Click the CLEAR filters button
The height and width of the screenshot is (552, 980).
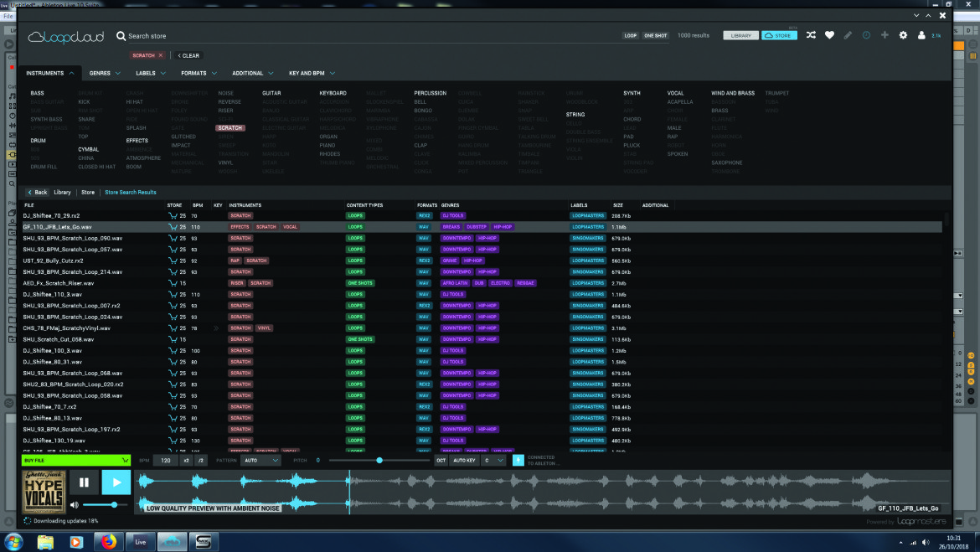click(x=188, y=55)
